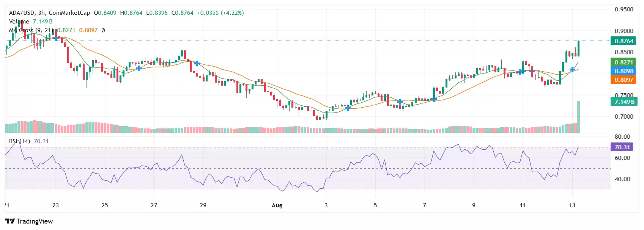This screenshot has width=644, height=230.
Task: Click the purple 70.31 RSI value label
Action: click(622, 147)
